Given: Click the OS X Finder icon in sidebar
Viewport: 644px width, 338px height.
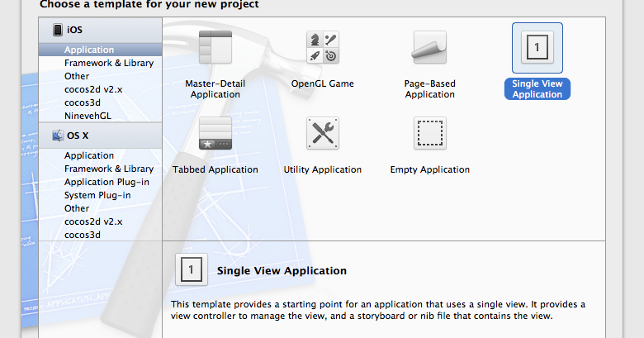Looking at the screenshot, I should tap(58, 136).
